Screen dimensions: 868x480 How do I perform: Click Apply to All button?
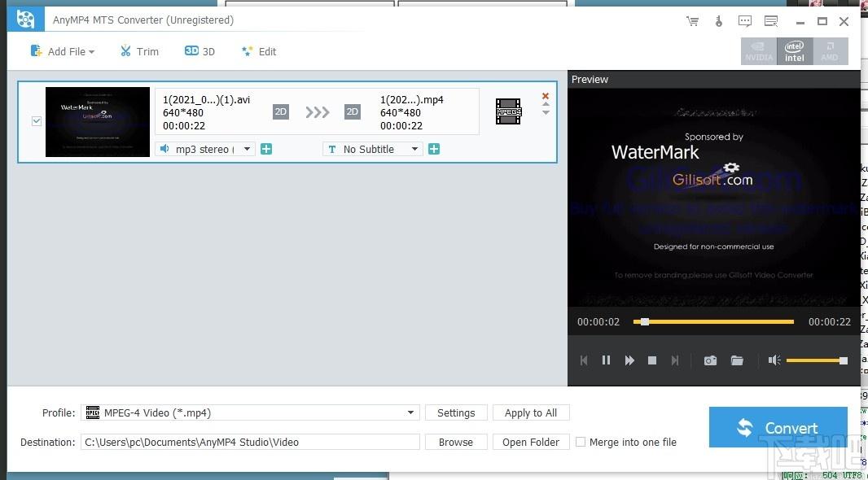531,412
